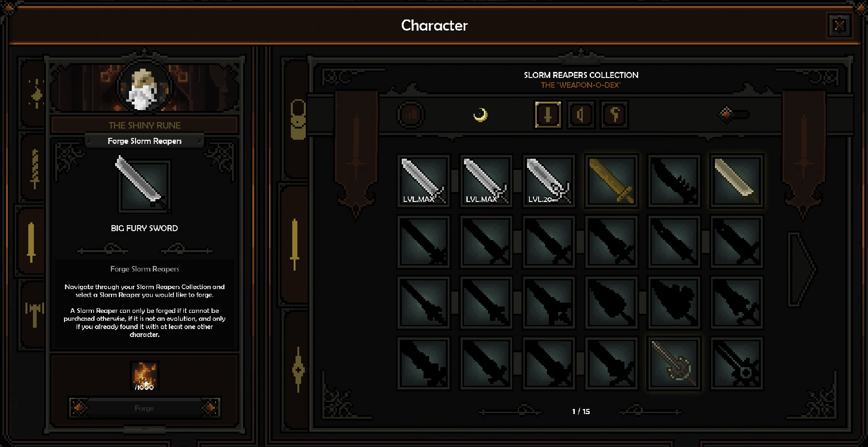Close the Character window

839,25
